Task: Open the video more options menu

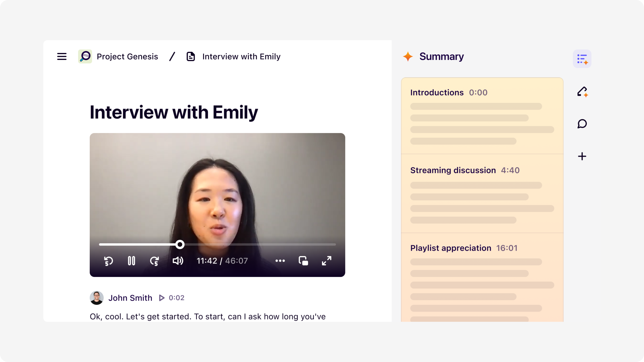Action: [280, 261]
